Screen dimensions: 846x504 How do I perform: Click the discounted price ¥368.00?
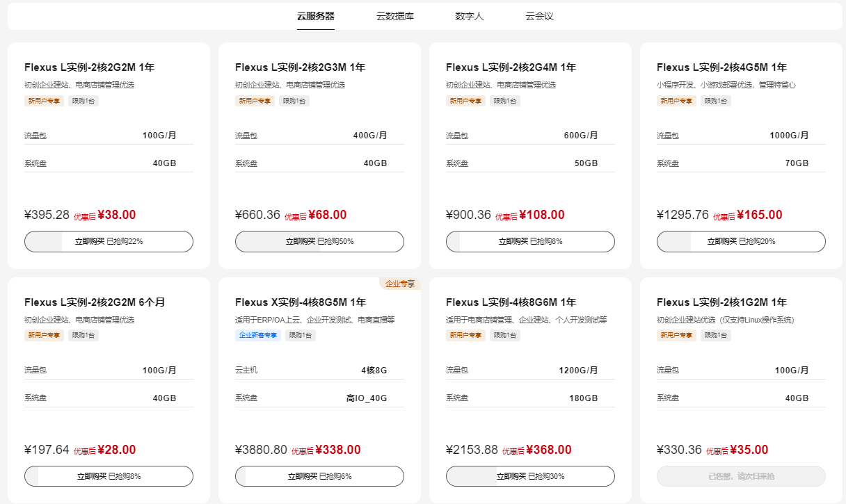549,450
